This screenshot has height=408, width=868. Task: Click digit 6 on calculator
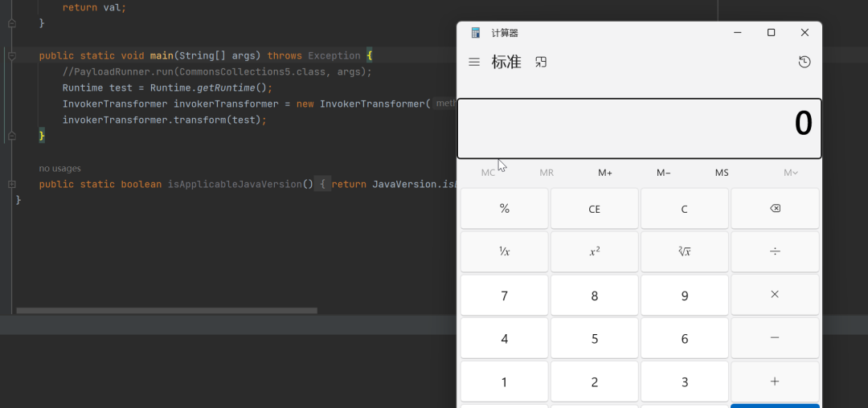coord(685,338)
